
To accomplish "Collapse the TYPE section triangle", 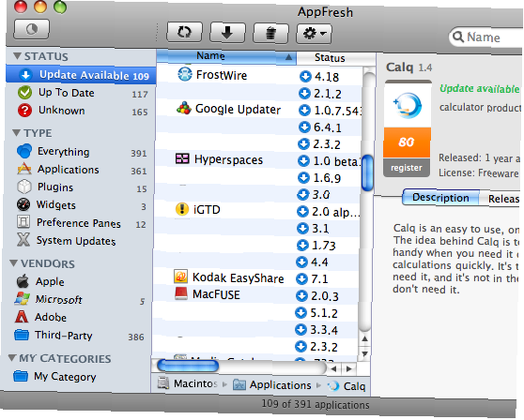I will click(16, 132).
